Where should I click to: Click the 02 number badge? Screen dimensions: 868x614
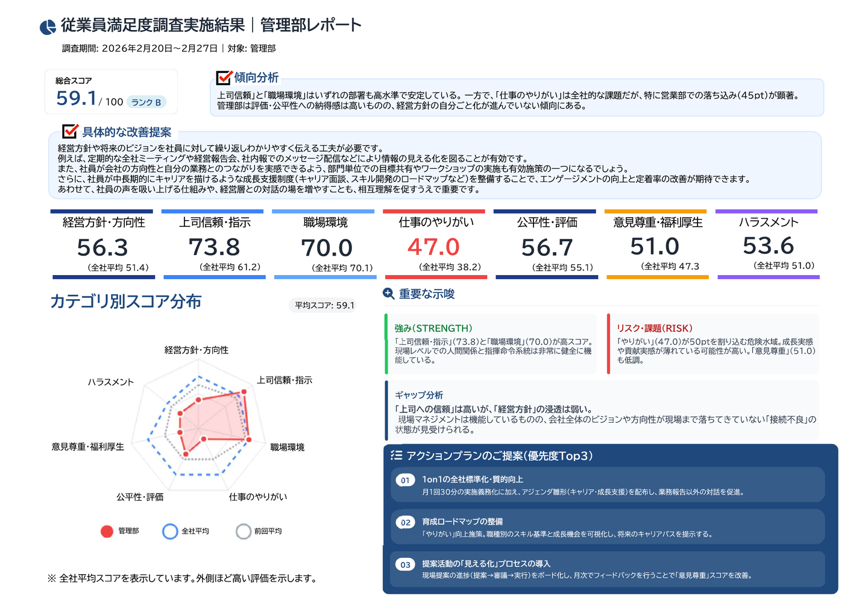(405, 522)
